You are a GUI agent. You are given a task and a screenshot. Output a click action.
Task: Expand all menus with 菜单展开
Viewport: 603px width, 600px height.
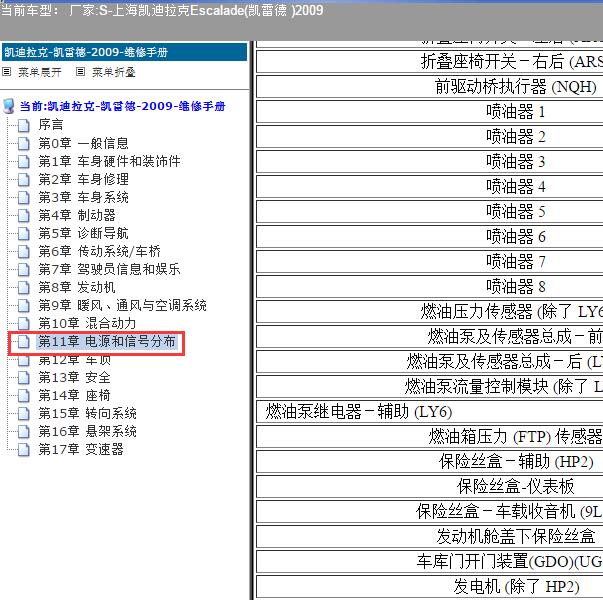[x=40, y=72]
